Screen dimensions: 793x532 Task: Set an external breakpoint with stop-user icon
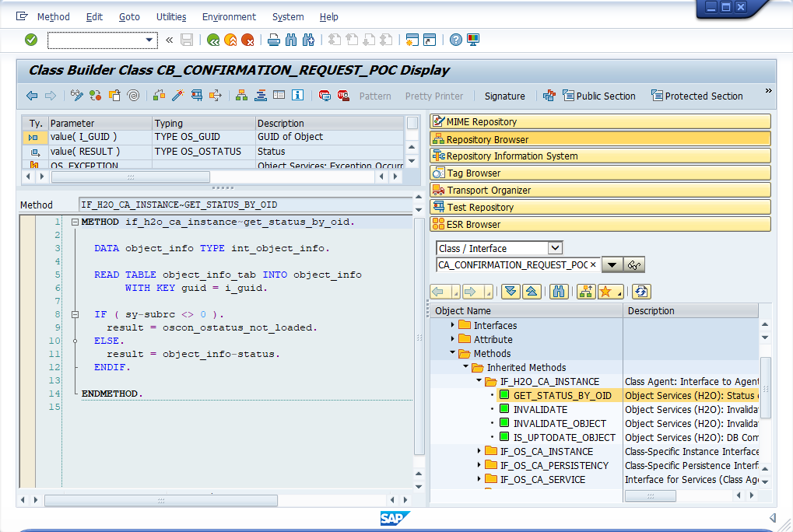tap(343, 95)
